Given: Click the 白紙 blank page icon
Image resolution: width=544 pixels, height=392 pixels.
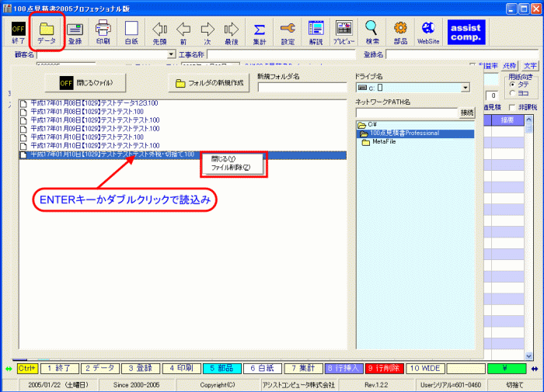Looking at the screenshot, I should (x=131, y=33).
